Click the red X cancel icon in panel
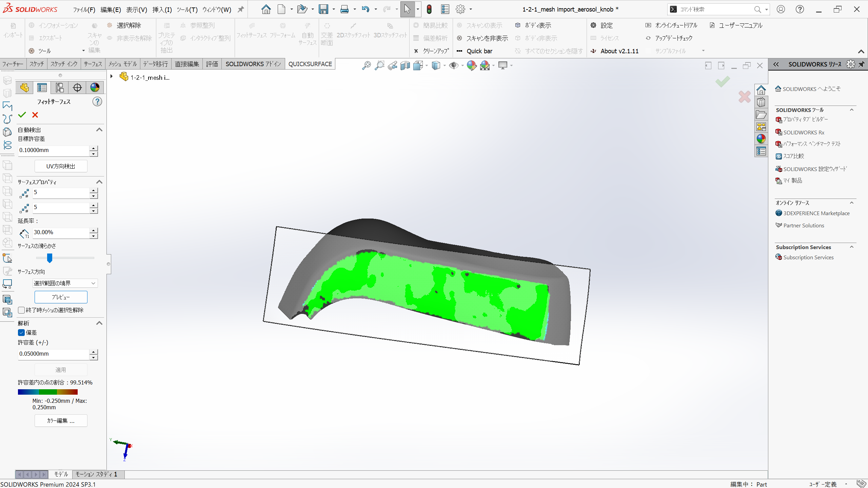 tap(35, 115)
